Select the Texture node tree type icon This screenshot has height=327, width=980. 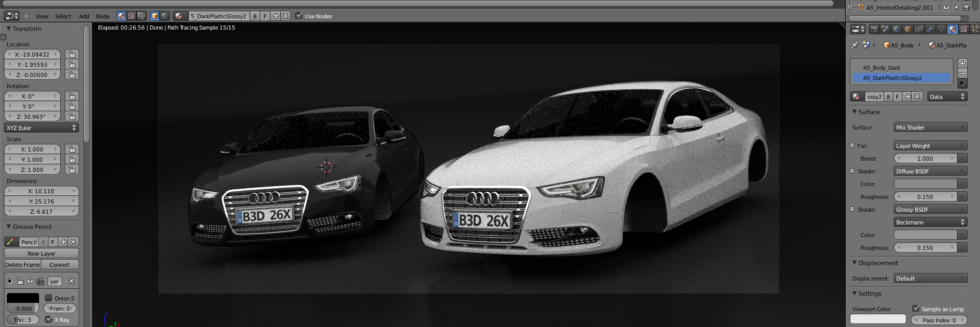coord(131,16)
